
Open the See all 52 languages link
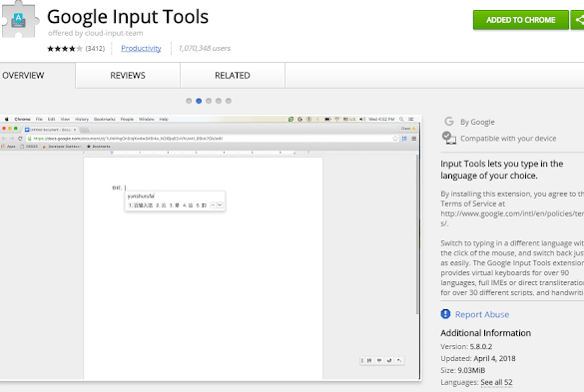click(x=496, y=382)
